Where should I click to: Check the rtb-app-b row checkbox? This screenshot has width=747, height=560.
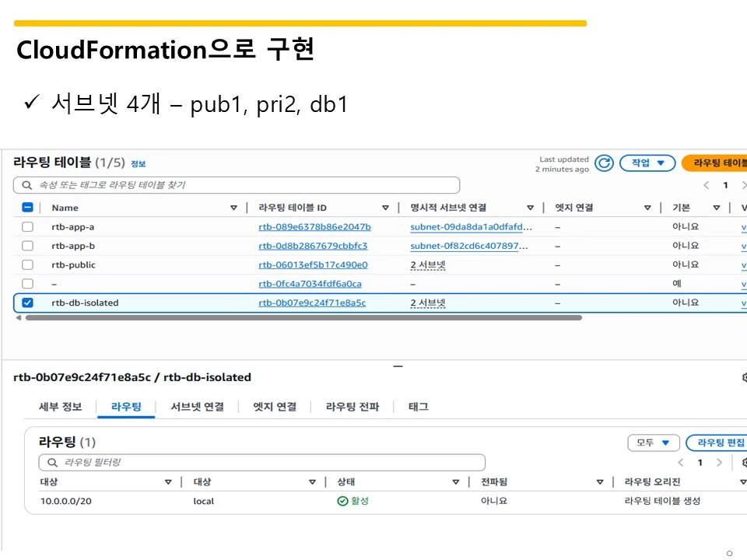(x=28, y=246)
